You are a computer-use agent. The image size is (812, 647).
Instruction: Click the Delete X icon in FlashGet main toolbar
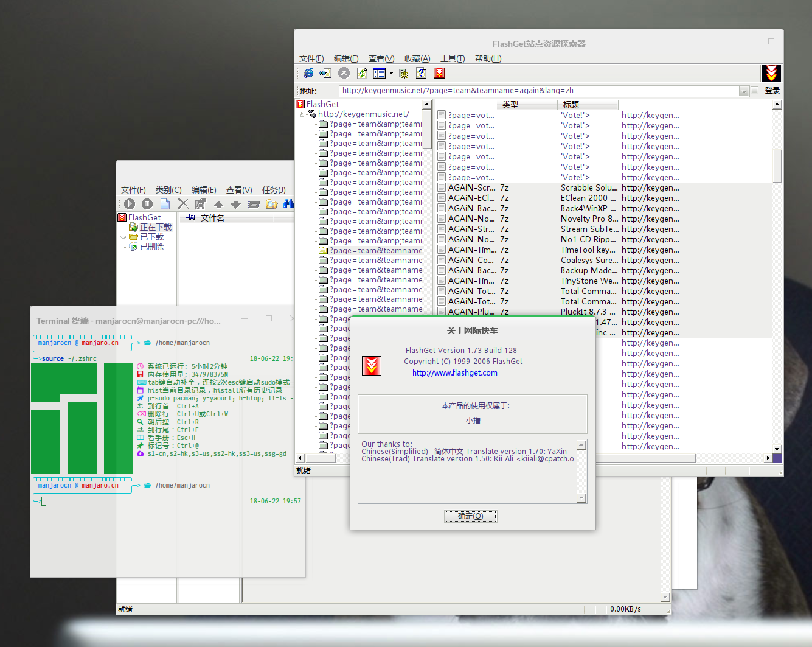coord(182,204)
